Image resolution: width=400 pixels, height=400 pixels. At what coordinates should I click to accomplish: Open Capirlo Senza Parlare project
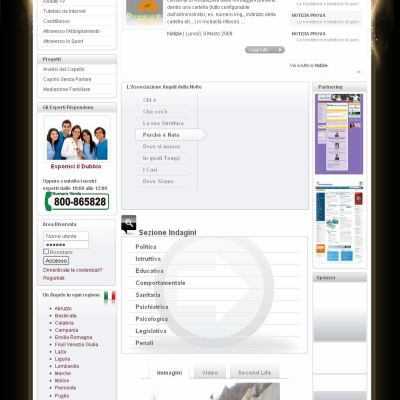(x=67, y=79)
